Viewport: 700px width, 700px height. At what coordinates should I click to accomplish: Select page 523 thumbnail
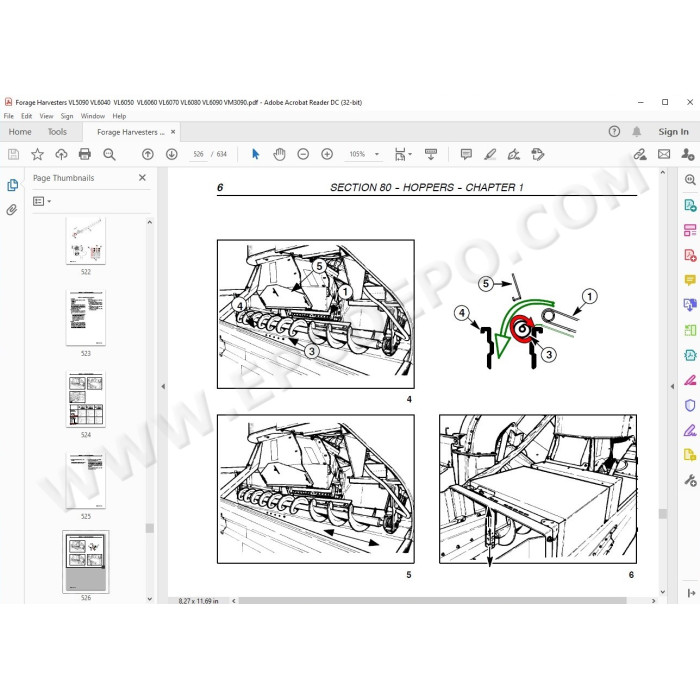coord(86,318)
